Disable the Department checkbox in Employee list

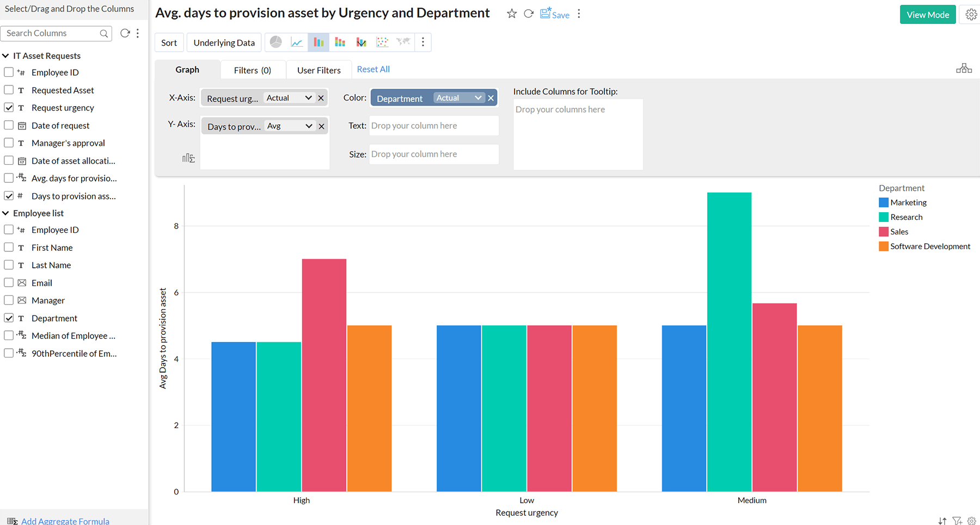(x=9, y=318)
